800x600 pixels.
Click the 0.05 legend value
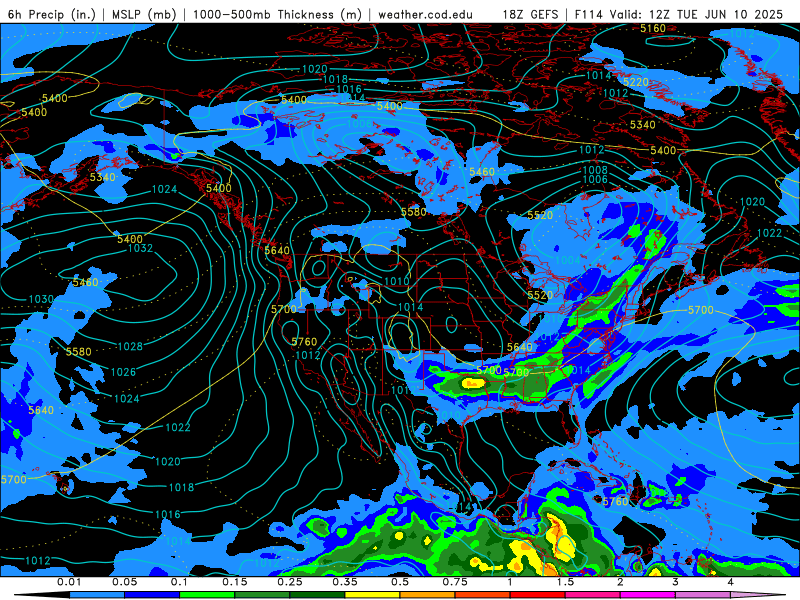[x=124, y=582]
